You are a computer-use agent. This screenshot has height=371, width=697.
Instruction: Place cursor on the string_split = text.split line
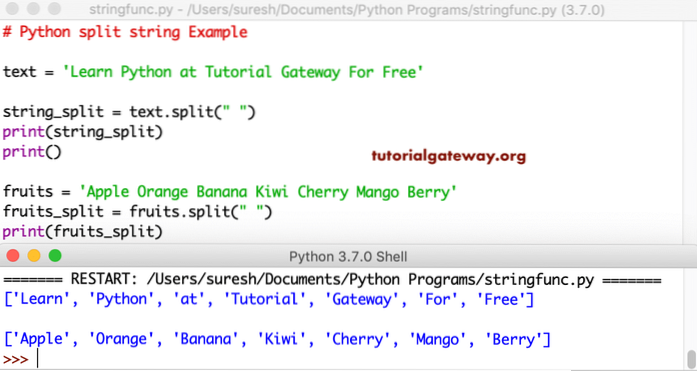point(129,112)
